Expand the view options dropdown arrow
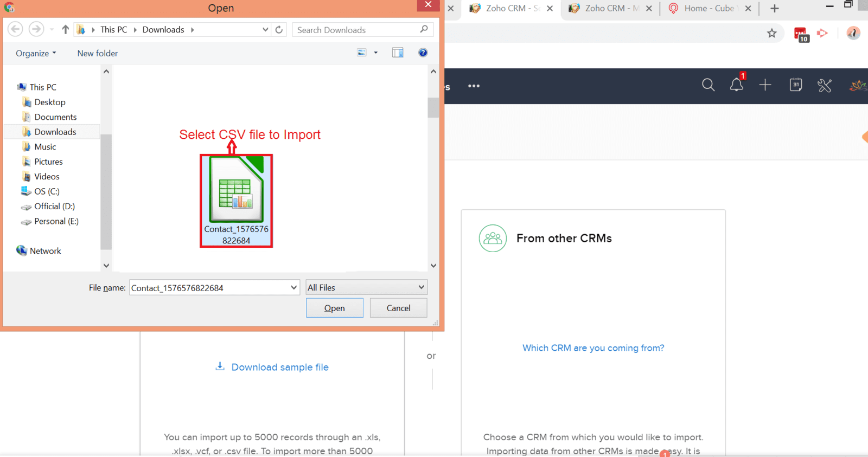 (x=375, y=53)
